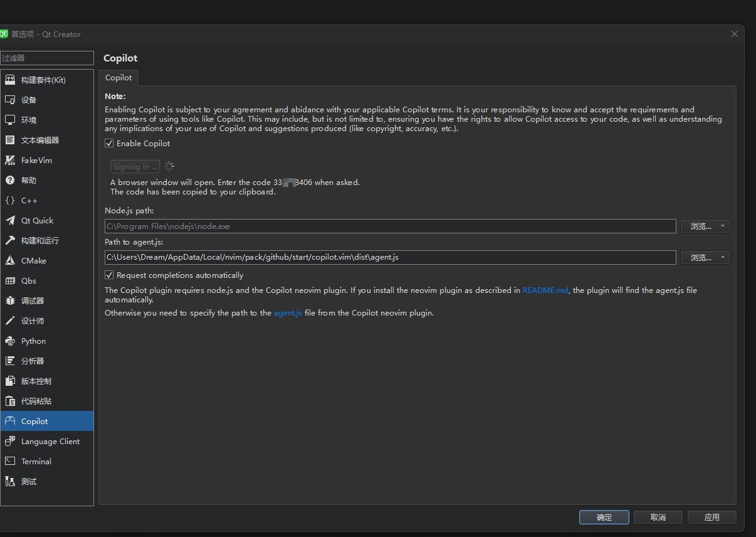Screen dimensions: 756x537
Task: Click the Signing in ... button
Action: [135, 167]
